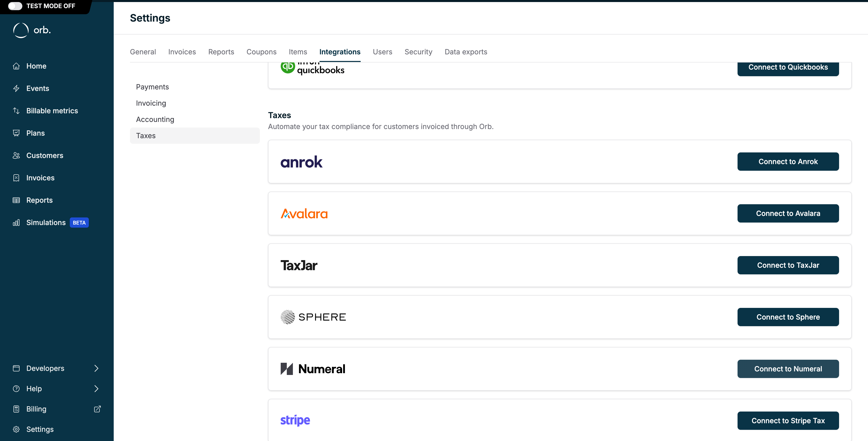The width and height of the screenshot is (868, 441).
Task: Jump to Payments integrations section
Action: tap(195, 87)
